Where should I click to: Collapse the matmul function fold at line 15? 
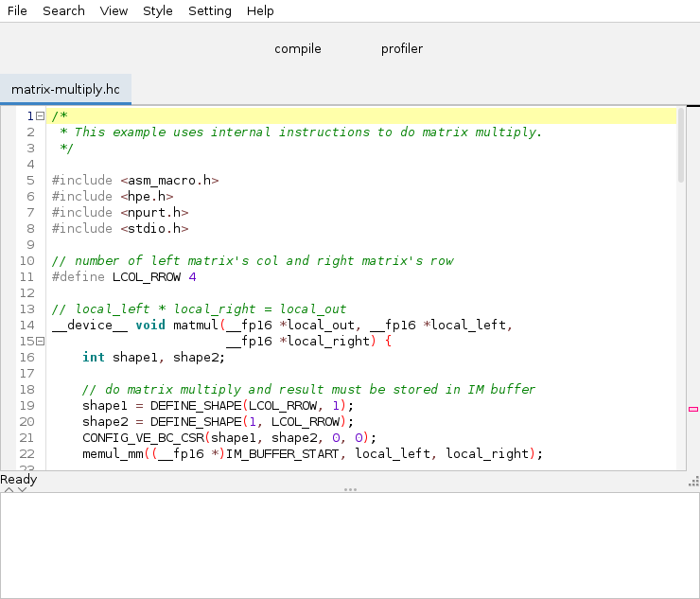(40, 342)
